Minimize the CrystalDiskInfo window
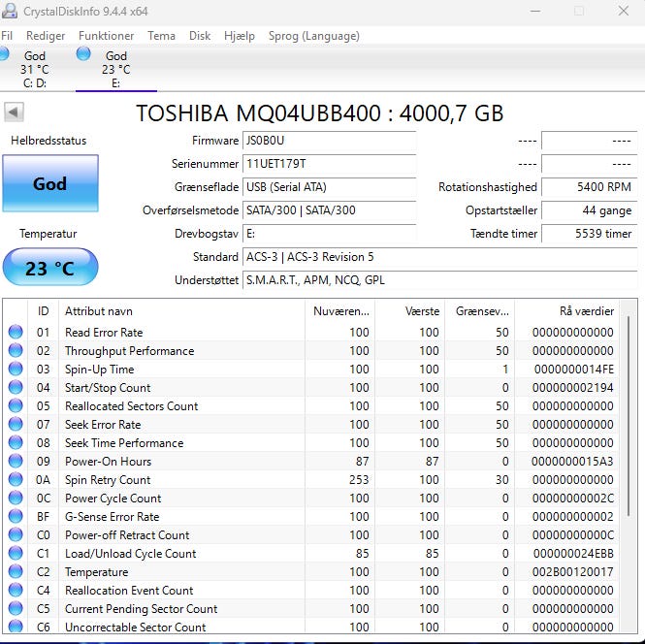The image size is (645, 644). pos(535,11)
